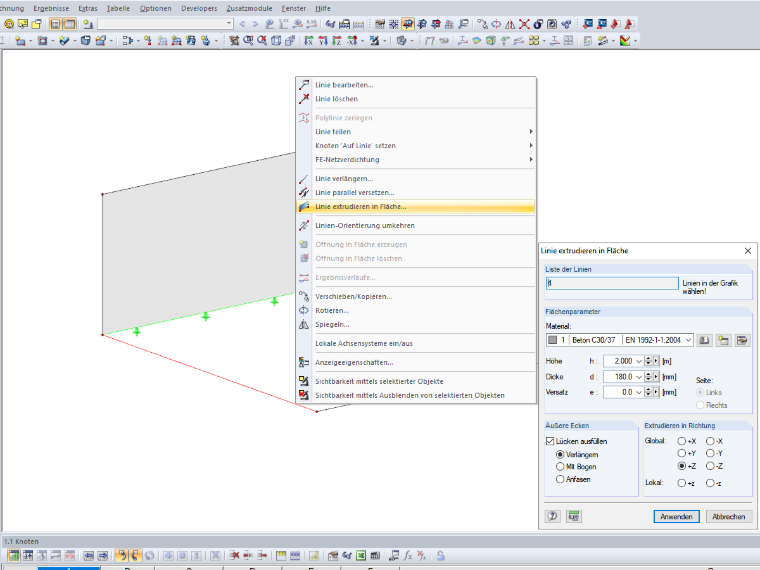Select the Anfasen radio option

pyautogui.click(x=560, y=479)
